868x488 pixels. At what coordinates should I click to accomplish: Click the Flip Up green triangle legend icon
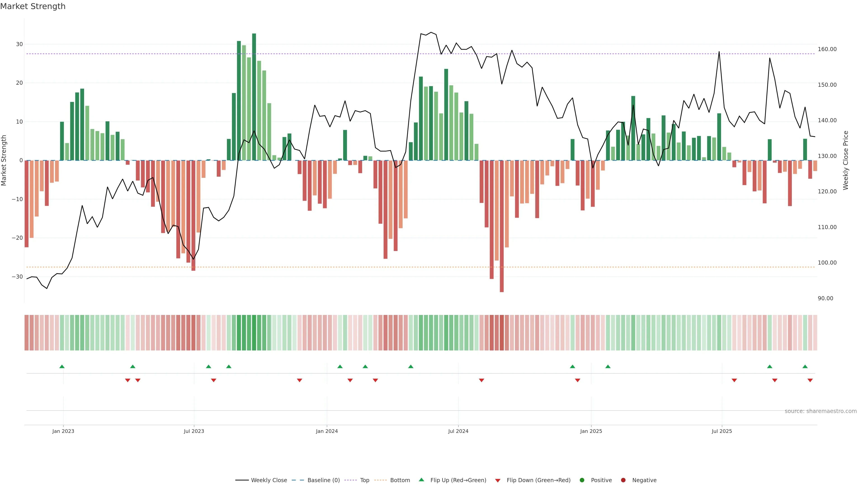421,480
